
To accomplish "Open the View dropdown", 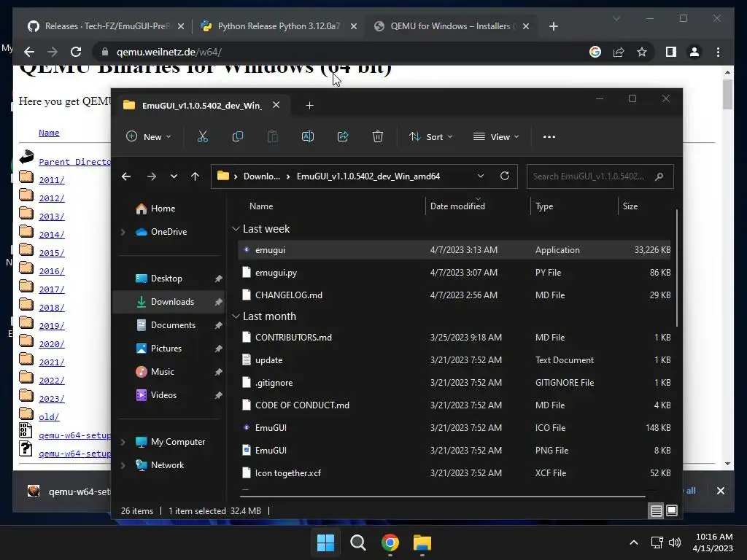I will pos(496,136).
